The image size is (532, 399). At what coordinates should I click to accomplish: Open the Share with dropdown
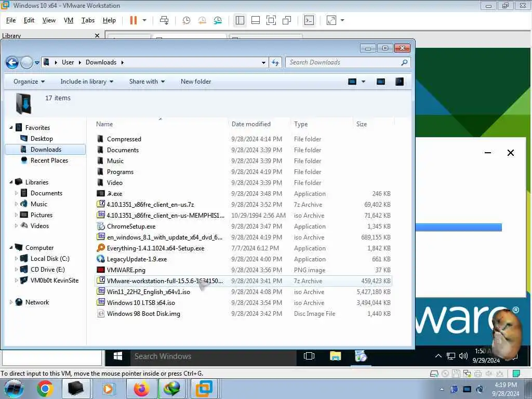pyautogui.click(x=147, y=82)
